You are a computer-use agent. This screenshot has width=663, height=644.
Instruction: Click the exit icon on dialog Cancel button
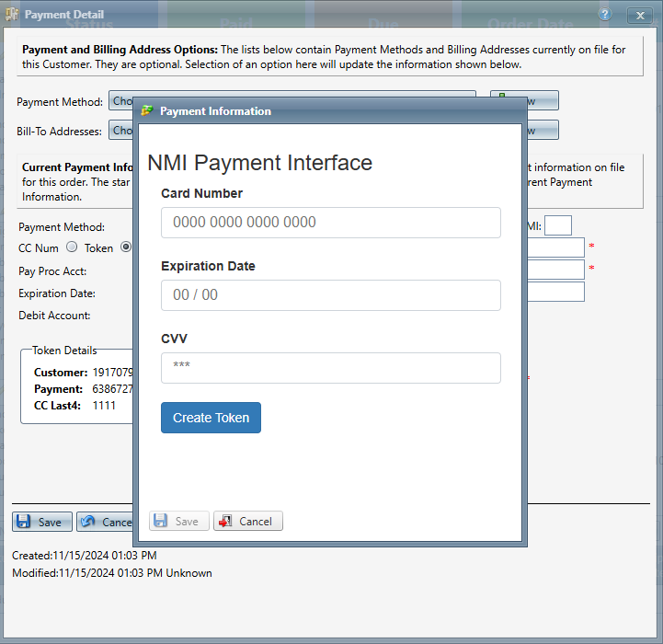(225, 521)
